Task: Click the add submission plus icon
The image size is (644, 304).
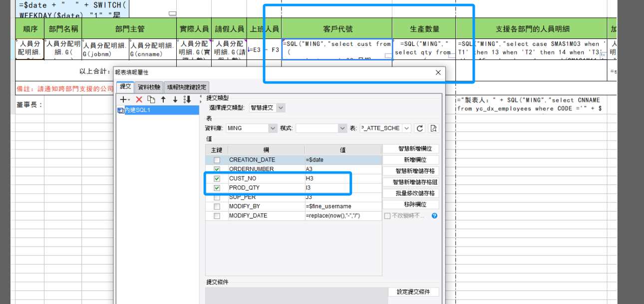Action: (124, 99)
